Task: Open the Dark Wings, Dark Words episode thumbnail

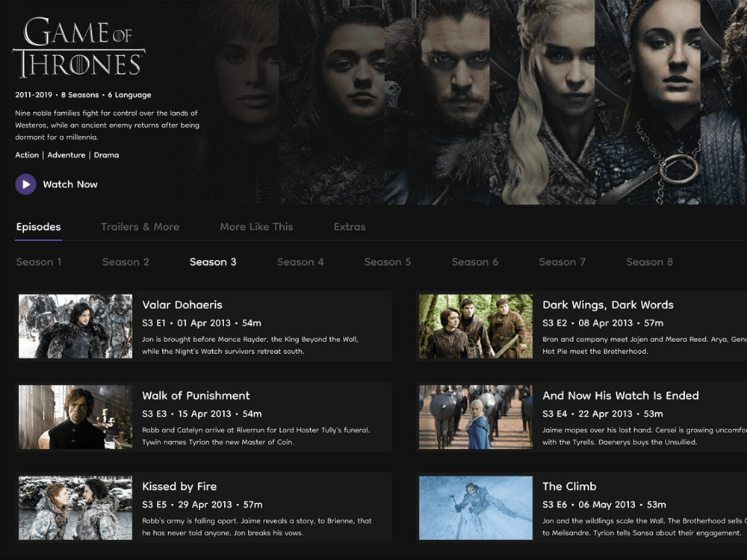Action: point(476,326)
